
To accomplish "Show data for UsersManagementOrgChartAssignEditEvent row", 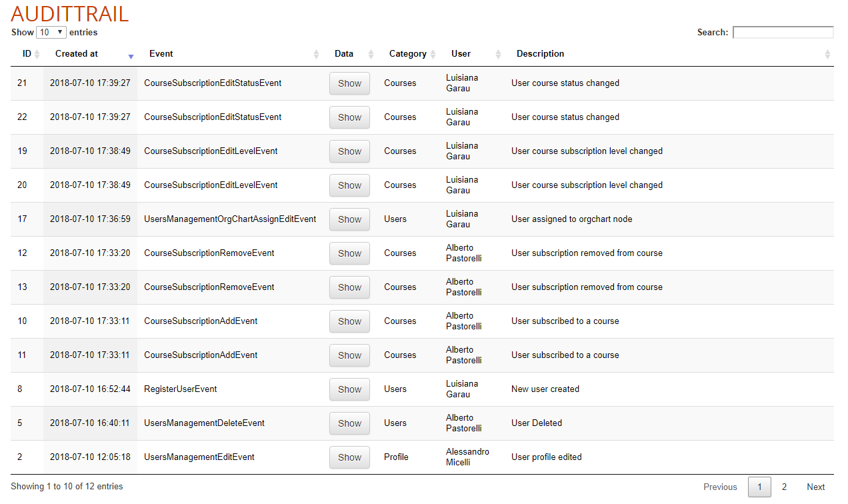I will (349, 219).
